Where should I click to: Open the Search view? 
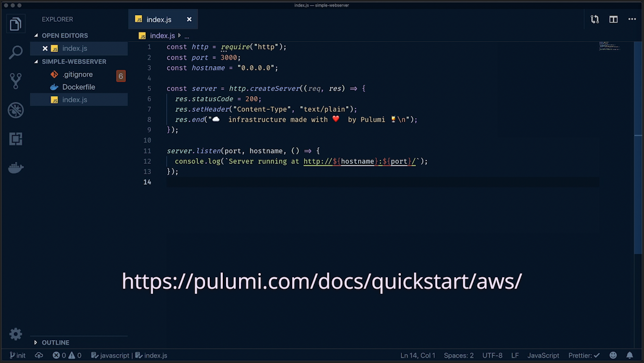(16, 52)
